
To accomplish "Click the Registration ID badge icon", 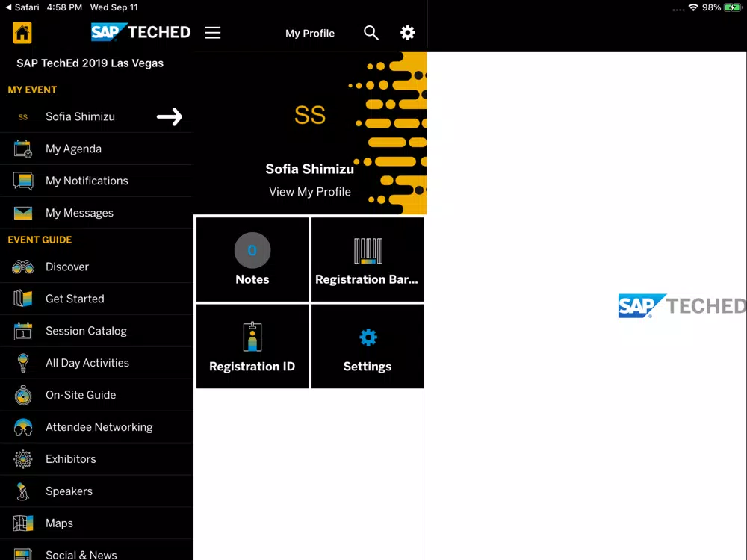I will click(252, 337).
